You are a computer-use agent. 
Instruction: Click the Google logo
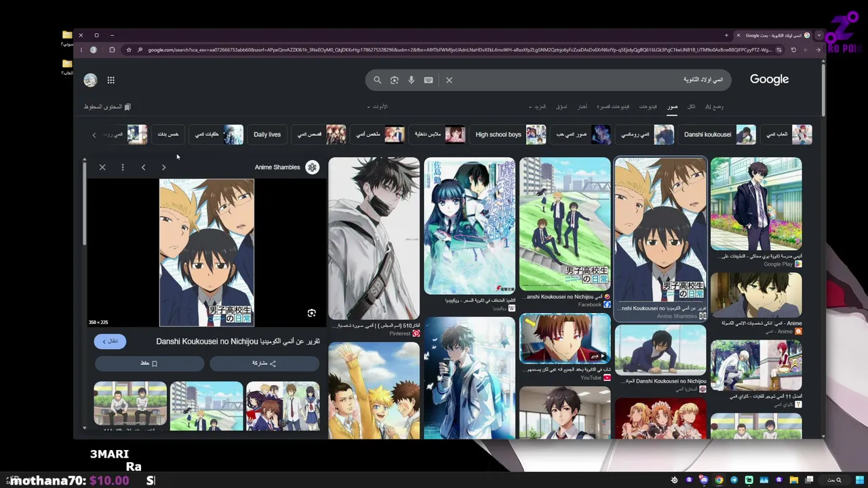(x=769, y=80)
